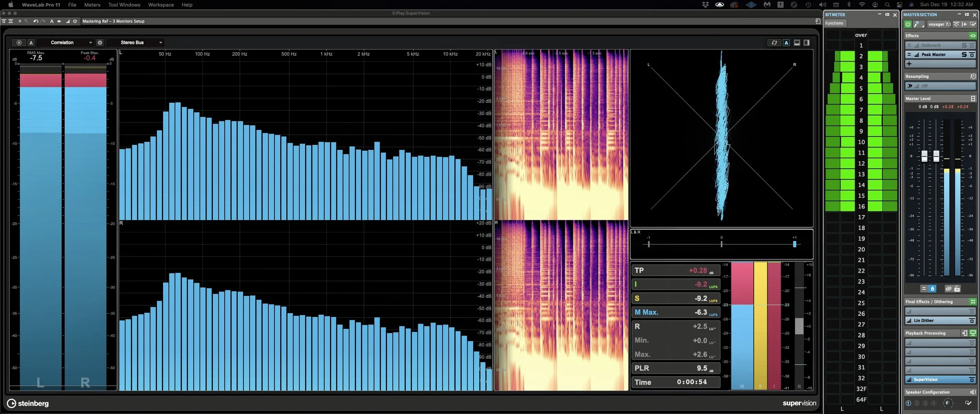Select speaker configuration 1
Screen dimensions: 980x414
tap(908, 403)
